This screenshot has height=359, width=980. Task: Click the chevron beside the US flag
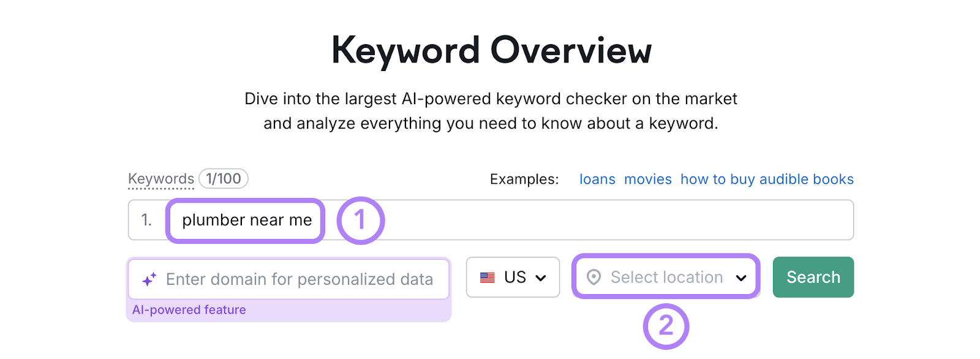pos(541,277)
